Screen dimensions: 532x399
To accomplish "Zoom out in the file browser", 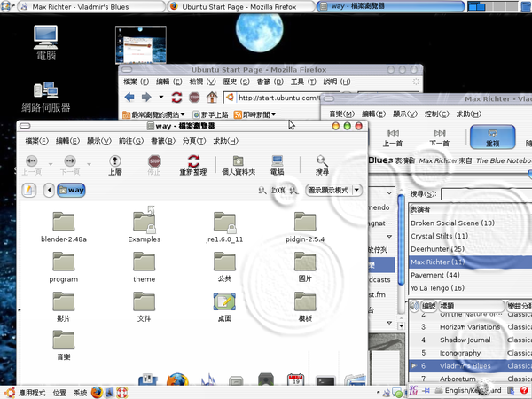I will [x=262, y=191].
